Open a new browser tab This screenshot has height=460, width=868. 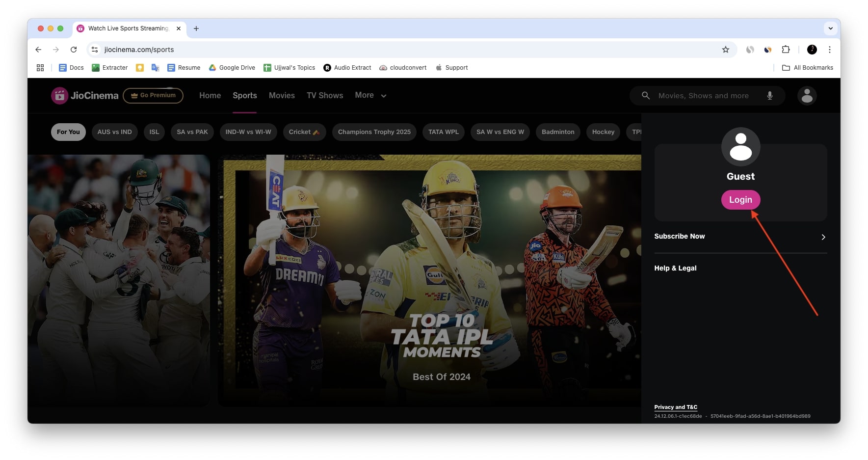196,28
